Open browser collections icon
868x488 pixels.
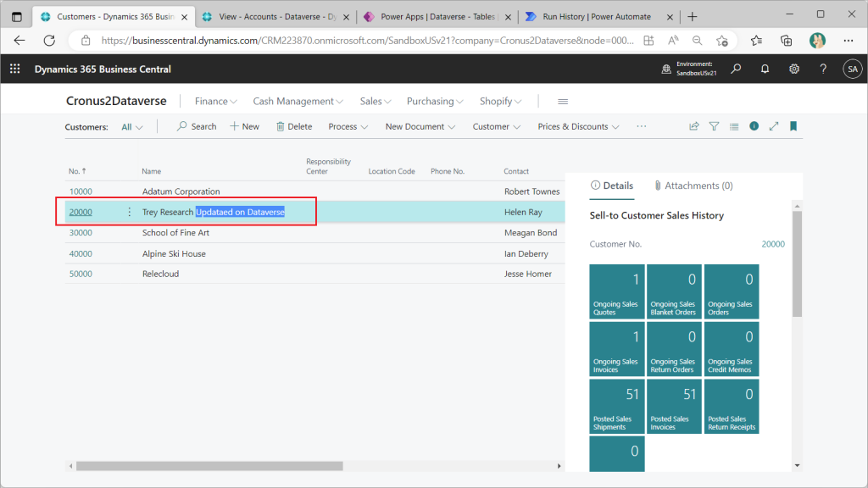click(786, 41)
